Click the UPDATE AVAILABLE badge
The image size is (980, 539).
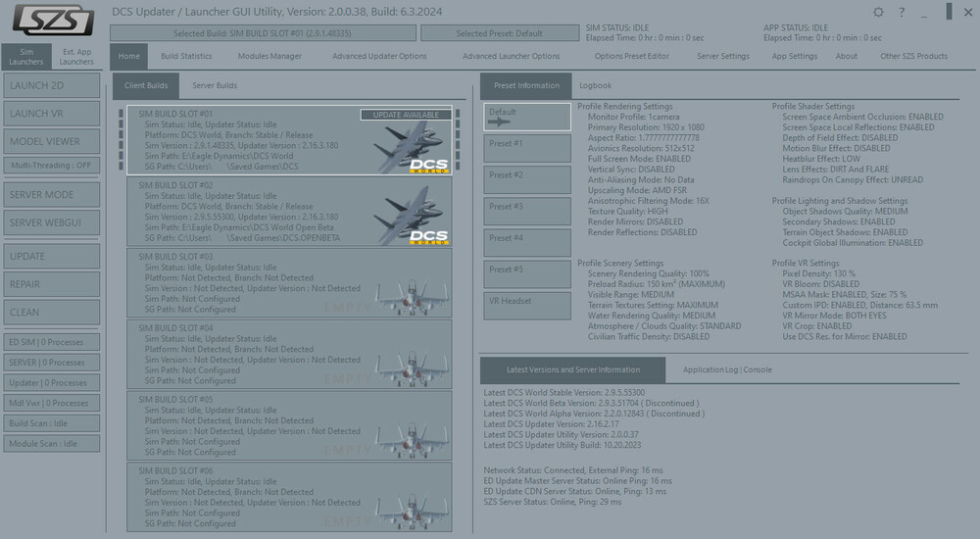406,115
